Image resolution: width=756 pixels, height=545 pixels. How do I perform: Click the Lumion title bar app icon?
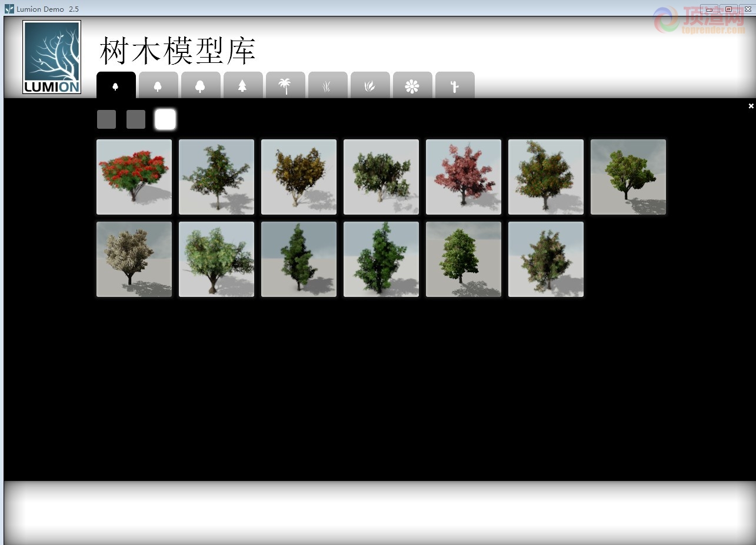click(x=9, y=9)
